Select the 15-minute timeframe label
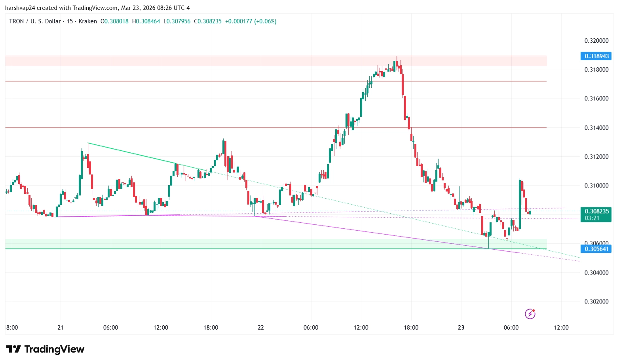 click(70, 21)
